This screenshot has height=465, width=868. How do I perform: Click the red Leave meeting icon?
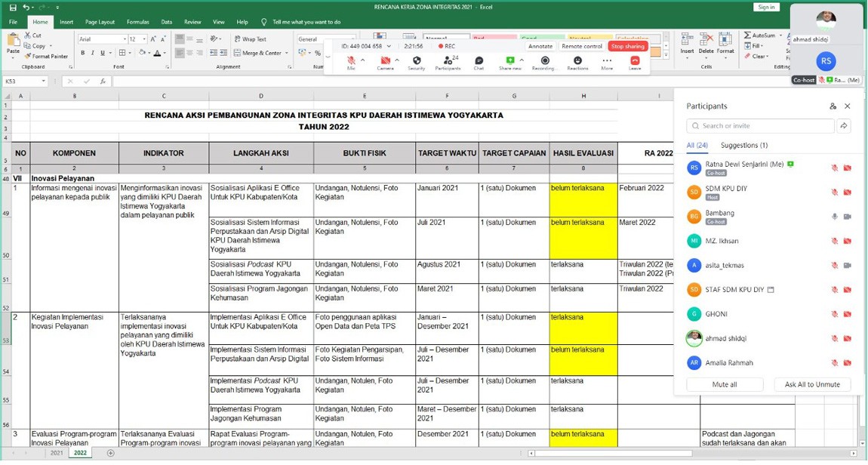(x=635, y=60)
